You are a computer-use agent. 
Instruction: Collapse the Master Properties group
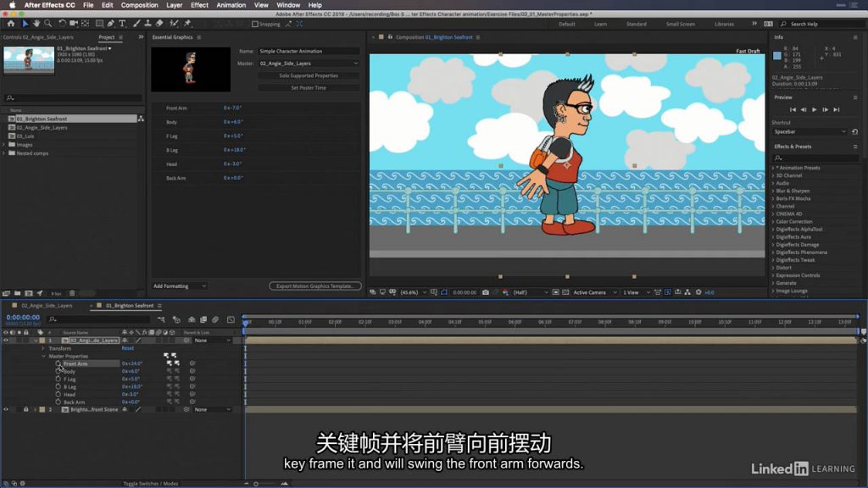pos(44,357)
